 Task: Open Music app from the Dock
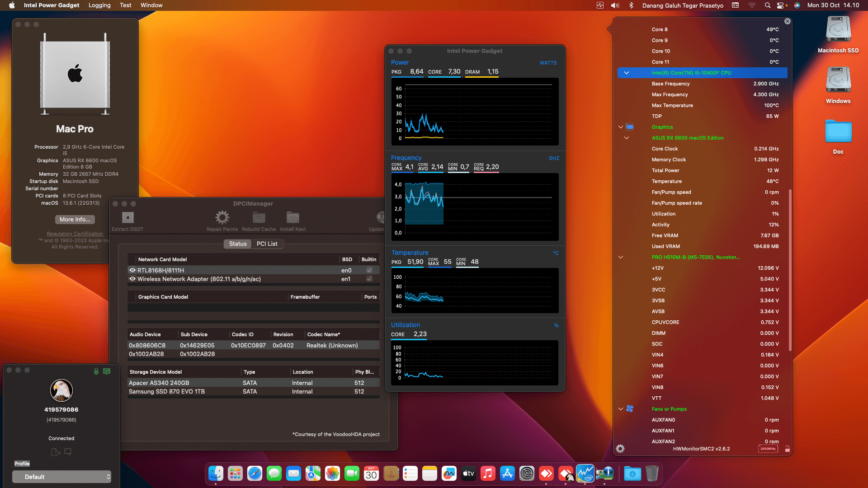(488, 474)
